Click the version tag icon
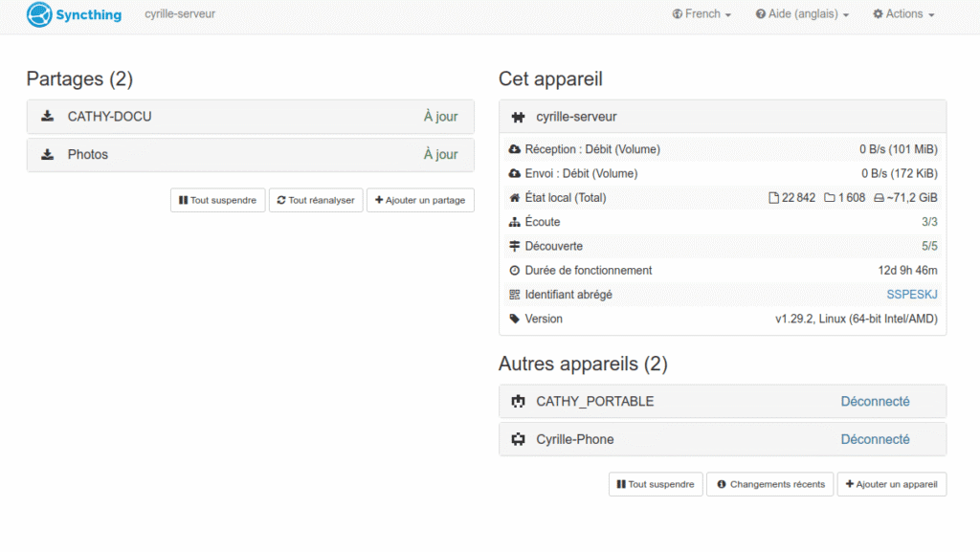Viewport: 980px width, 552px height. click(x=515, y=319)
